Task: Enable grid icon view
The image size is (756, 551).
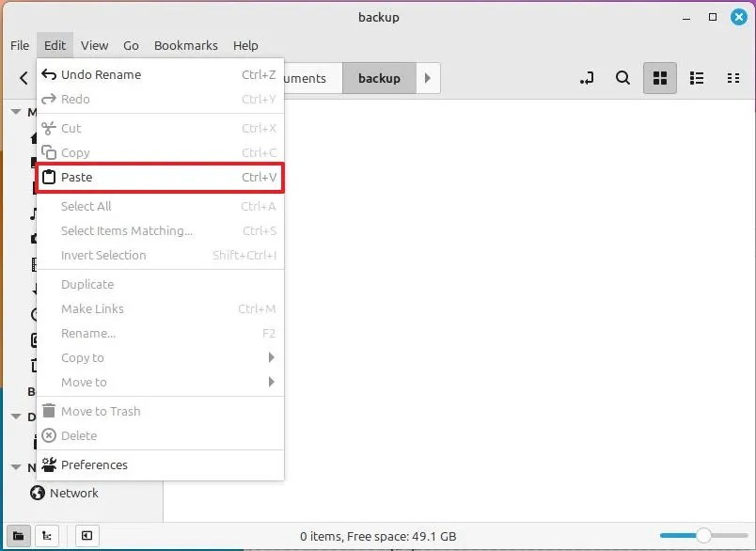Action: tap(659, 78)
